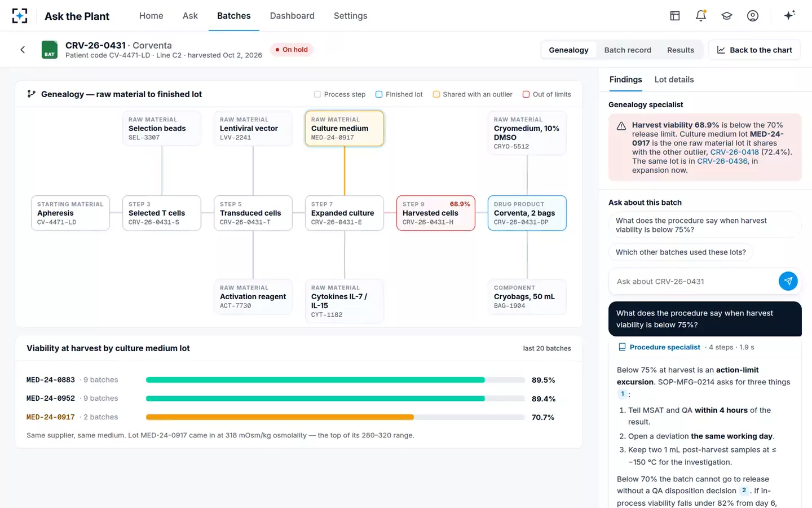Image resolution: width=812 pixels, height=508 pixels.
Task: Toggle the Process step legend checkbox
Action: pyautogui.click(x=317, y=94)
